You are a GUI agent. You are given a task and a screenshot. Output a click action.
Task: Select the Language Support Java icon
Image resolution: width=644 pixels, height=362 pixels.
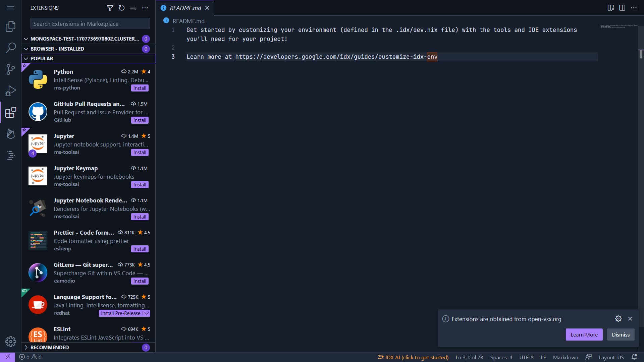click(x=38, y=305)
